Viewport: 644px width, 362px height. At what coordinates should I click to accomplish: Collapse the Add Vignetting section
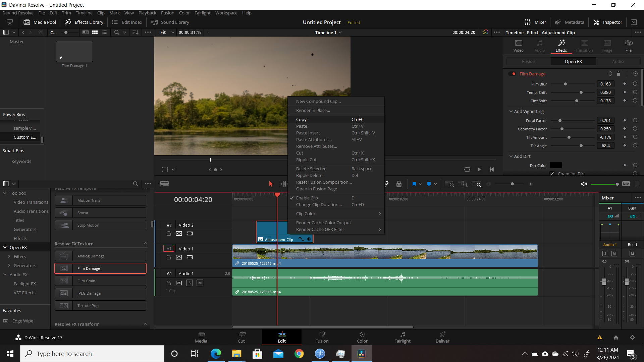pos(511,111)
